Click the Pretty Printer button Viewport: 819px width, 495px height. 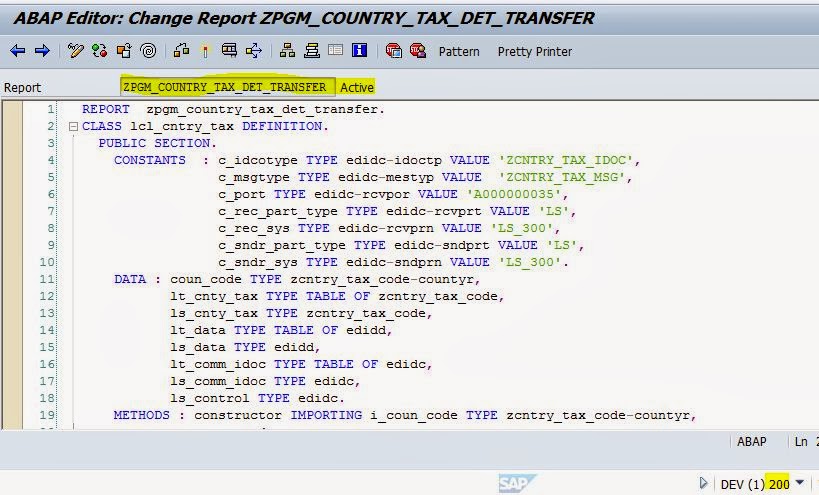(534, 52)
